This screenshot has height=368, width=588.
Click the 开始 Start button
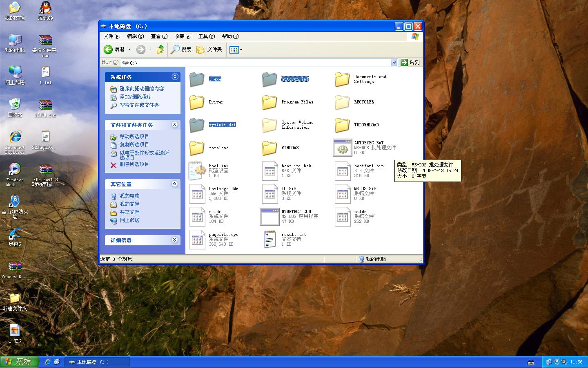tap(19, 362)
